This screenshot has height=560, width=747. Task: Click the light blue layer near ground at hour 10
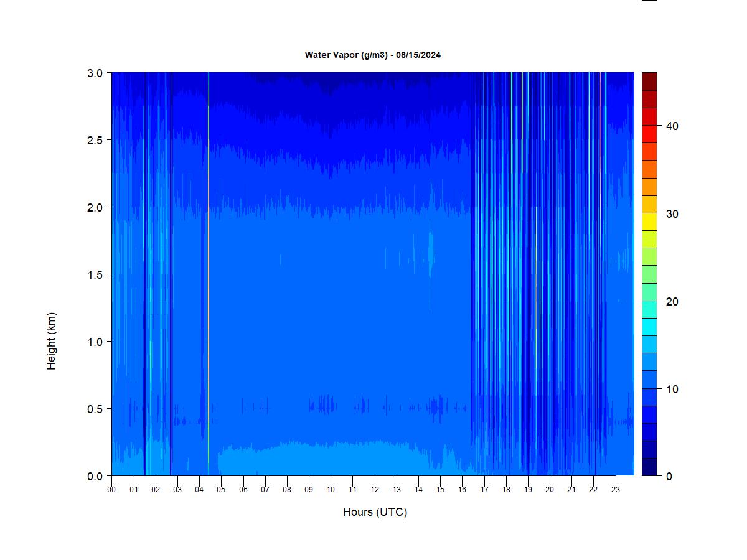click(331, 459)
